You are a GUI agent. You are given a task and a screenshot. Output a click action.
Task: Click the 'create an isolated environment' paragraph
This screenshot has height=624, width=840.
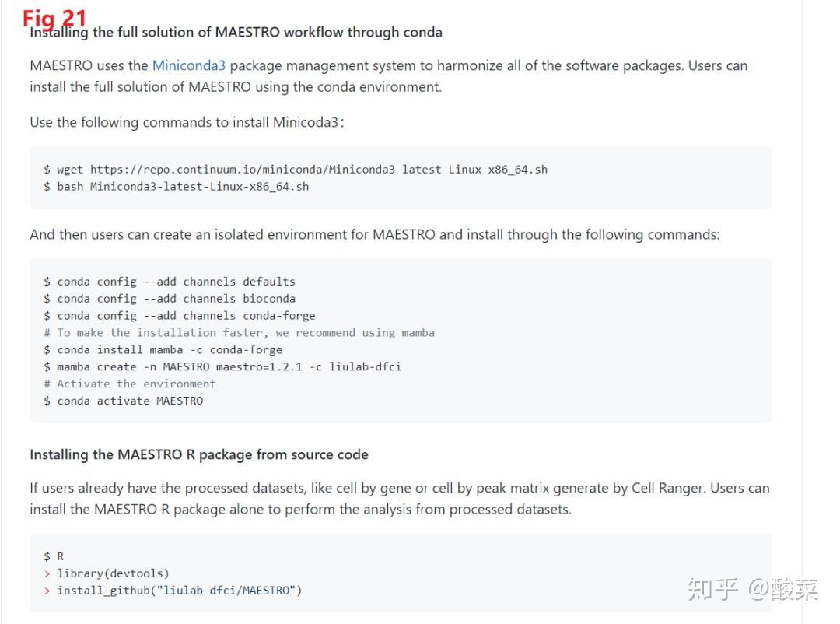[374, 234]
